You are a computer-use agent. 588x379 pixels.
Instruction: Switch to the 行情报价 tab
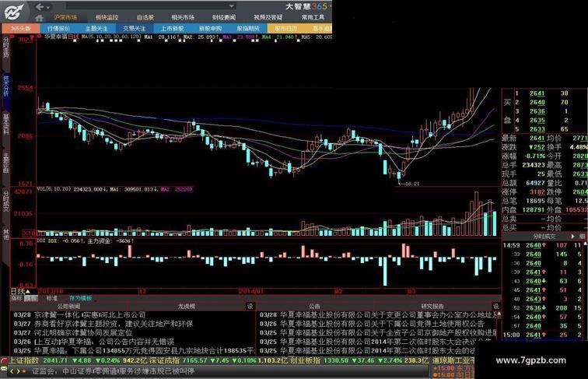59,29
